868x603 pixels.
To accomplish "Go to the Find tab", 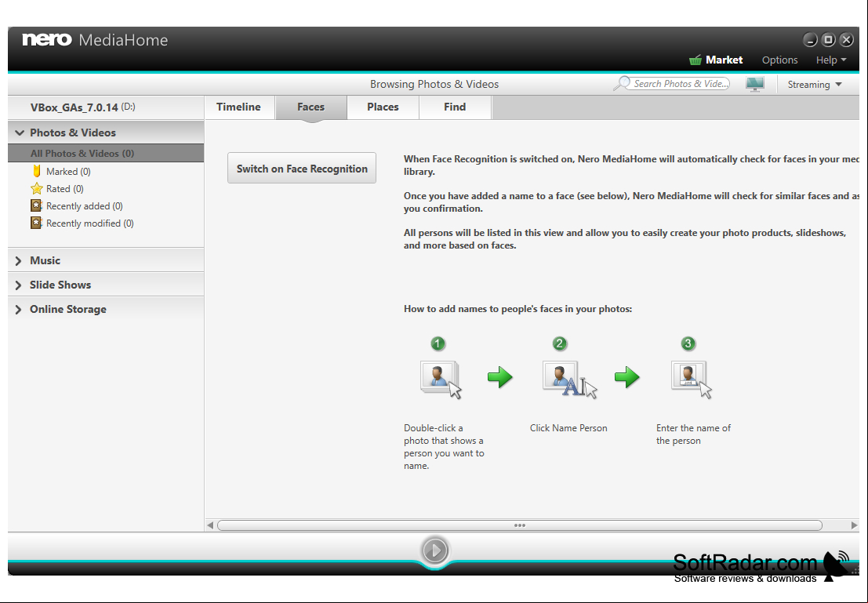I will coord(455,107).
